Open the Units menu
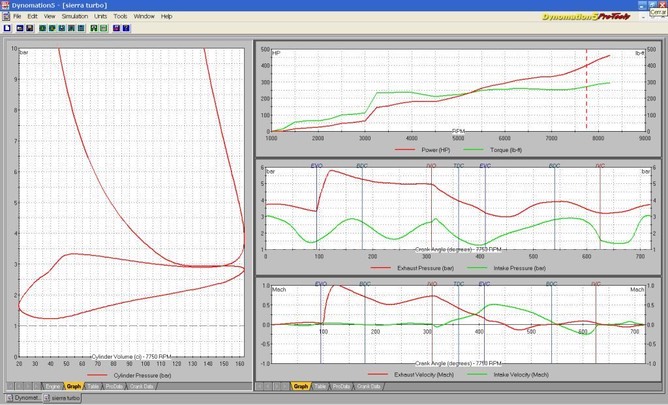The image size is (668, 405). click(101, 16)
